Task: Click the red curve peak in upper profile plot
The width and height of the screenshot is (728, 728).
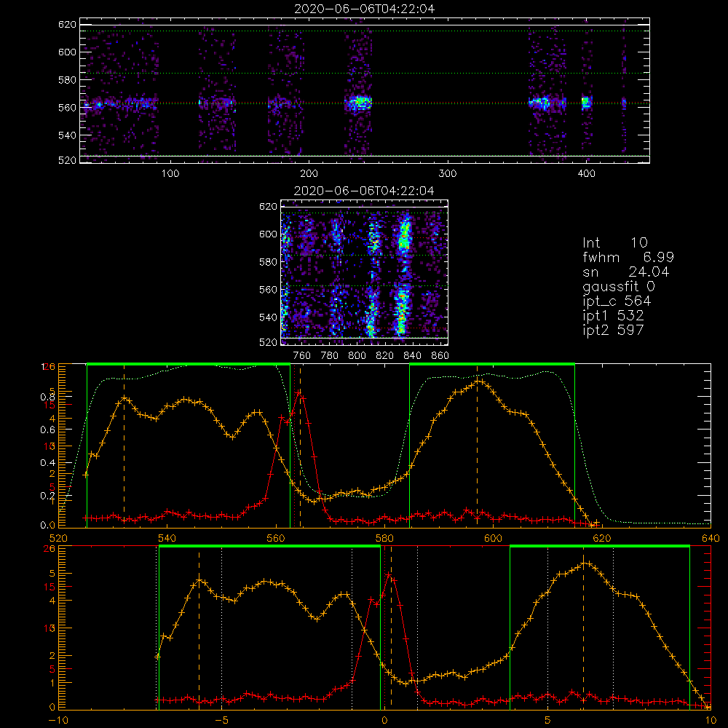Action: pyautogui.click(x=299, y=393)
